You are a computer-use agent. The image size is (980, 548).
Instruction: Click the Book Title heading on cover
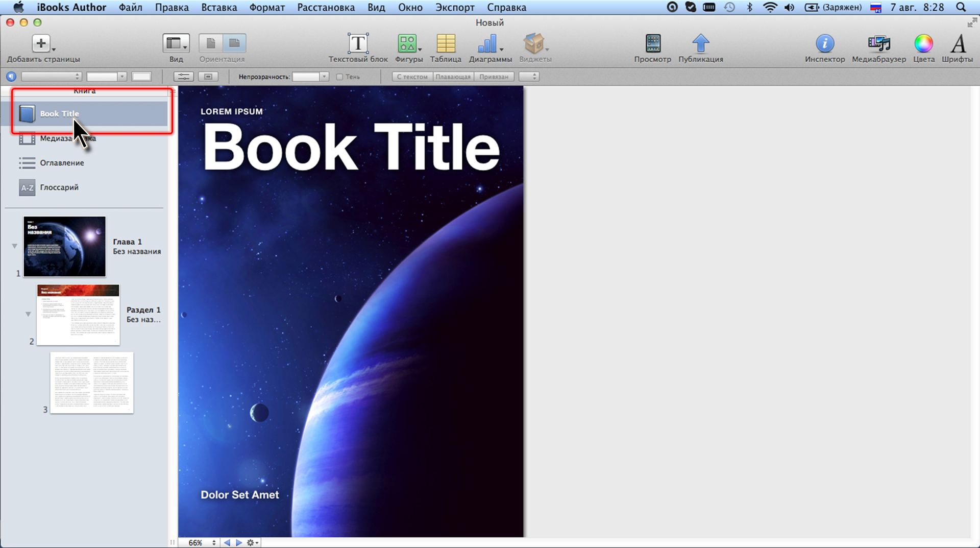click(351, 148)
